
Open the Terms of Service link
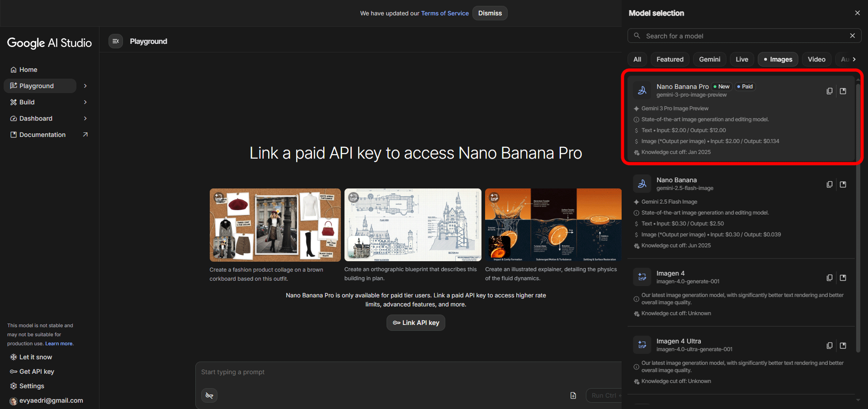(x=445, y=13)
